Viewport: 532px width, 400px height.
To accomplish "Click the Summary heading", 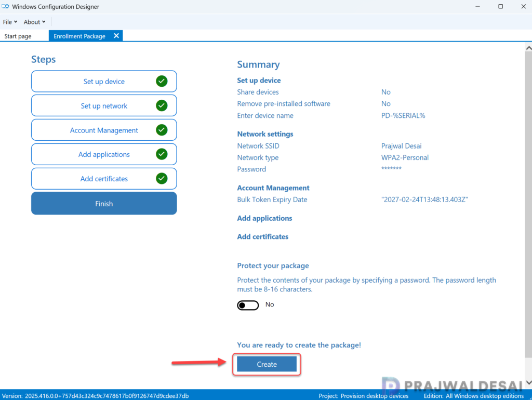I will point(258,64).
